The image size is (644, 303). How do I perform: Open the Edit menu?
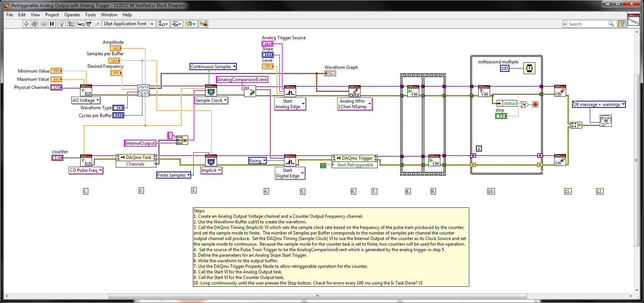tap(22, 15)
